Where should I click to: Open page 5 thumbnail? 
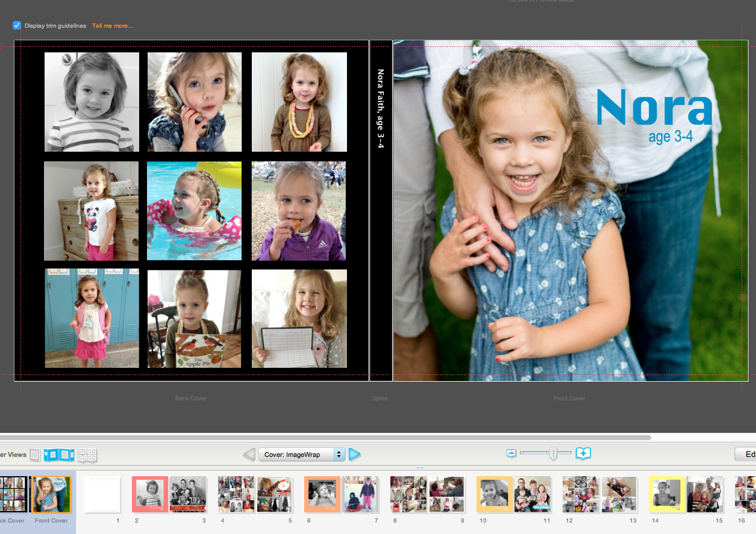point(275,495)
